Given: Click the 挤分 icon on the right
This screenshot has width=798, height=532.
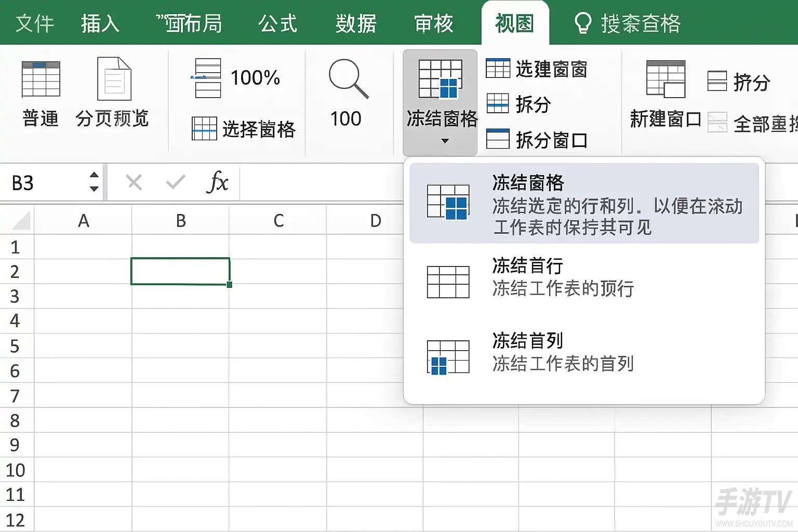Looking at the screenshot, I should click(x=717, y=81).
